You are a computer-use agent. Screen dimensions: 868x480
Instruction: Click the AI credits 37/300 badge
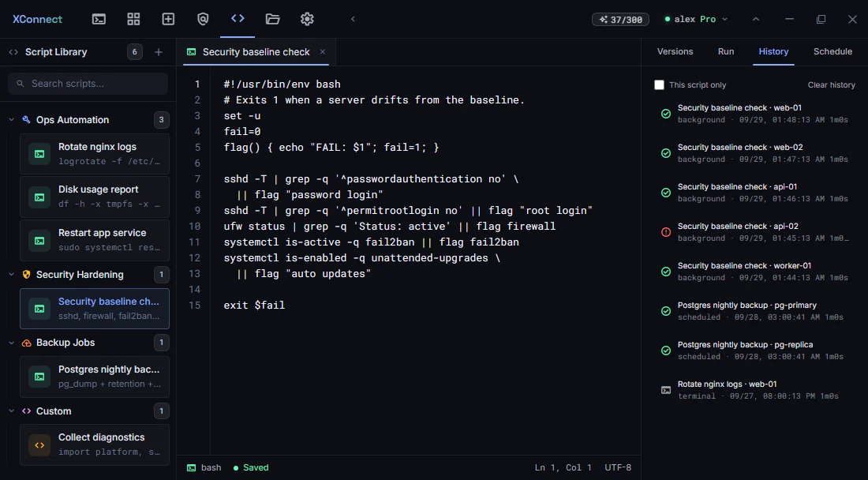point(620,20)
